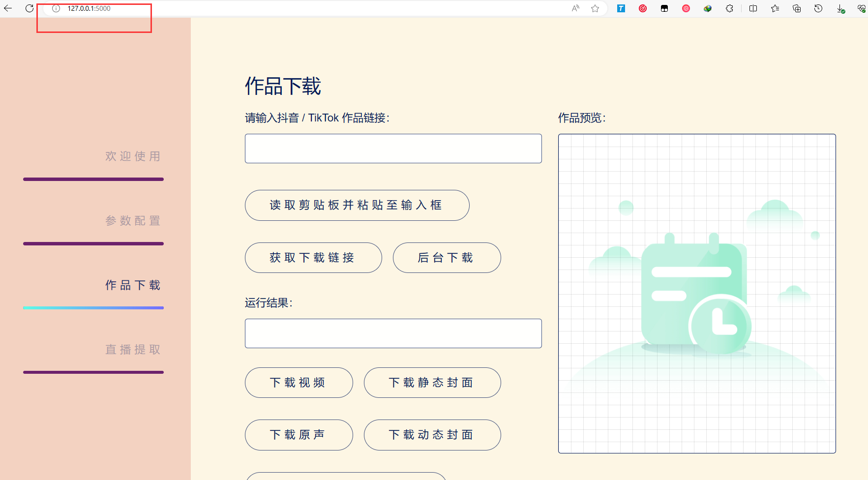The height and width of the screenshot is (480, 868).
Task: Open the collections icon in the toolbar
Action: tap(797, 8)
